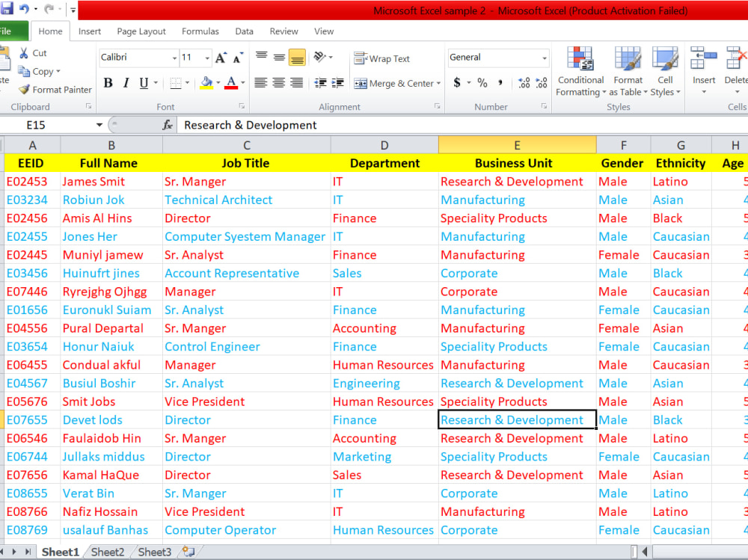Apply Percent Style to the cell
The width and height of the screenshot is (748, 560).
482,83
